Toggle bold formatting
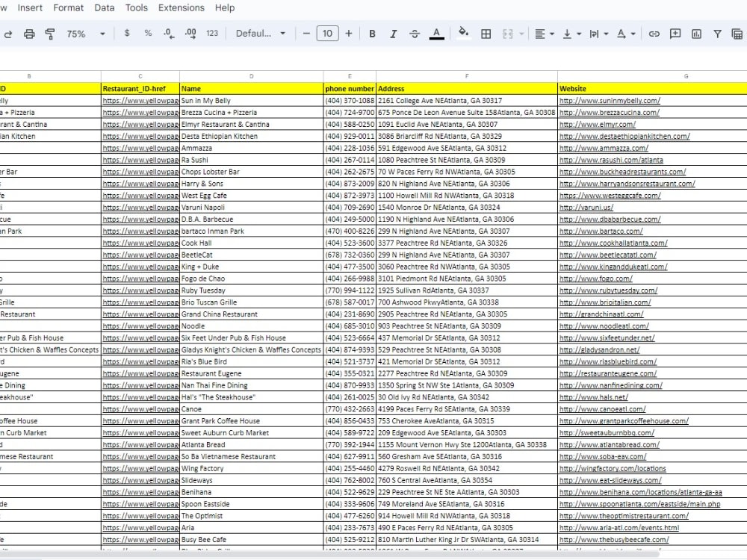The height and width of the screenshot is (560, 747). click(372, 34)
